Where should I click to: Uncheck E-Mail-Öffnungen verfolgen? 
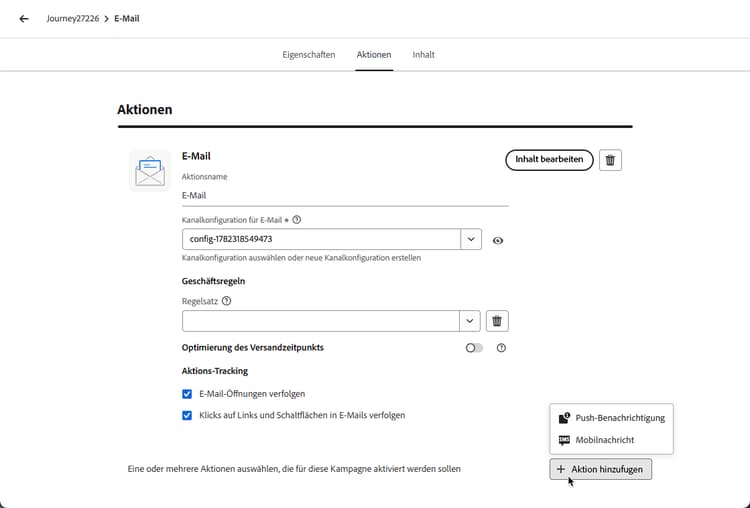tap(187, 394)
